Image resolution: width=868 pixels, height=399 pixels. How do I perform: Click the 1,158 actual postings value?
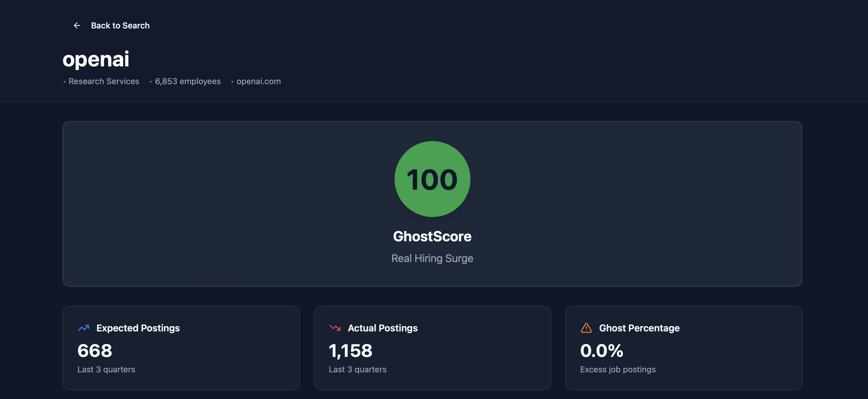[350, 350]
